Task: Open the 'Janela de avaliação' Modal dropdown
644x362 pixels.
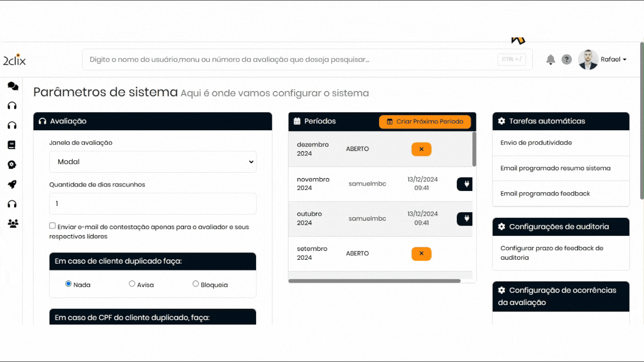Action: point(153,161)
